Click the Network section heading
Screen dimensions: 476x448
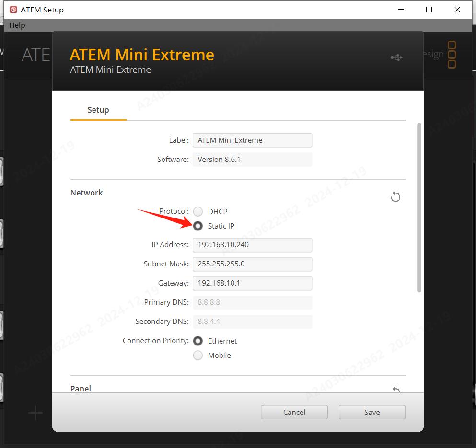click(86, 193)
